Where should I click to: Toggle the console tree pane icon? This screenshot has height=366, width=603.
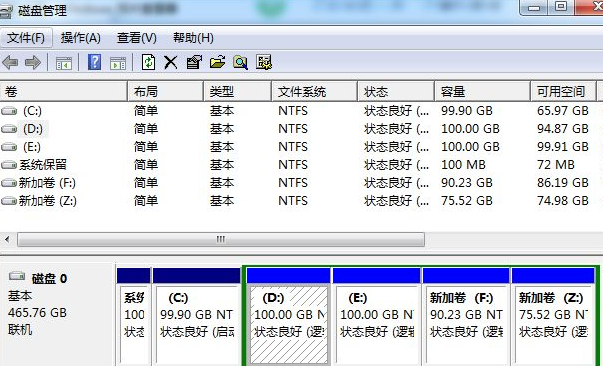[64, 63]
